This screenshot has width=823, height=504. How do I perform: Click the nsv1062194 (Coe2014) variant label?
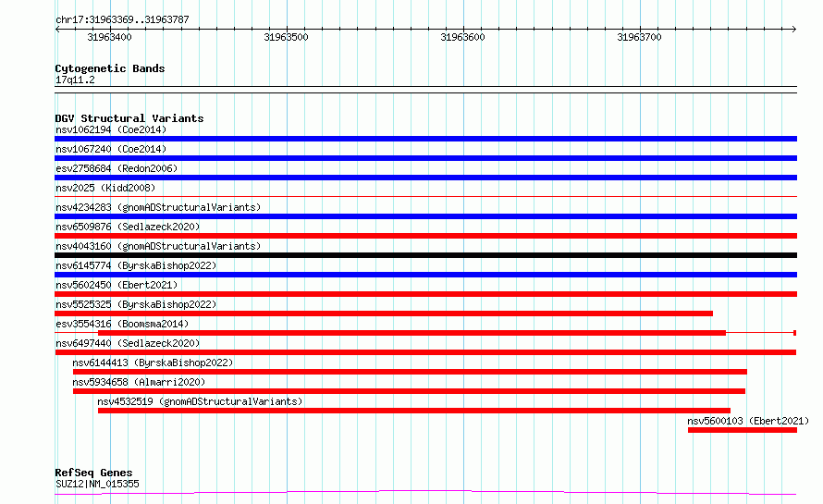pyautogui.click(x=111, y=129)
